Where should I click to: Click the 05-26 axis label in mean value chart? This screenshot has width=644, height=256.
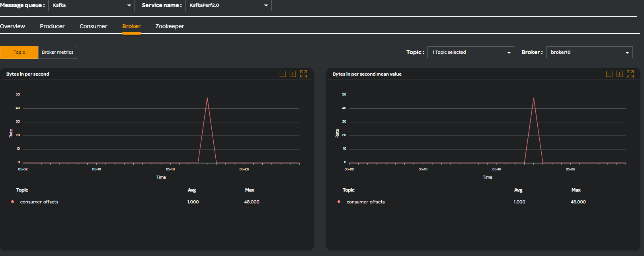click(x=570, y=169)
